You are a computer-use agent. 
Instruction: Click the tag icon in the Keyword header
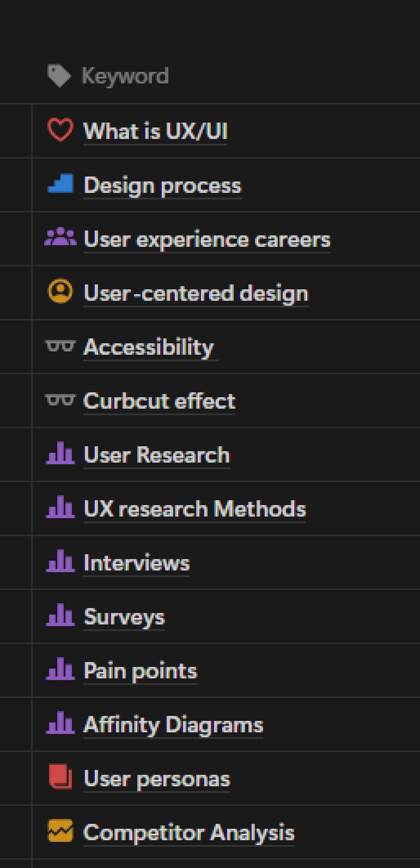[x=59, y=76]
